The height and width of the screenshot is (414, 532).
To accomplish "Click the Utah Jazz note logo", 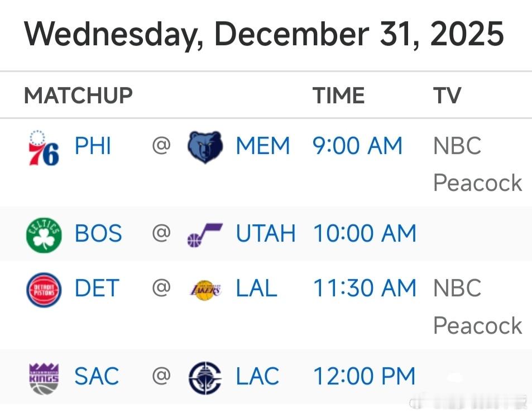I will [205, 233].
